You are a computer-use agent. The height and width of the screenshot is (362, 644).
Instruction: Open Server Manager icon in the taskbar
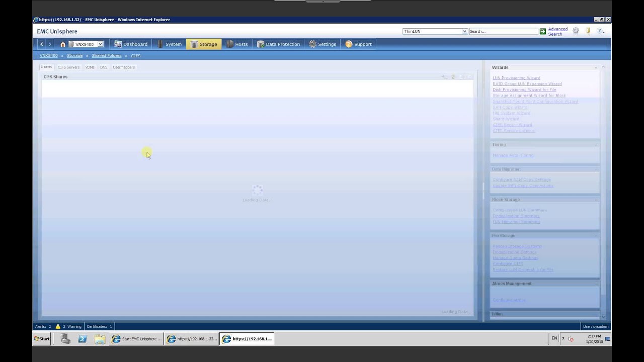(65, 339)
